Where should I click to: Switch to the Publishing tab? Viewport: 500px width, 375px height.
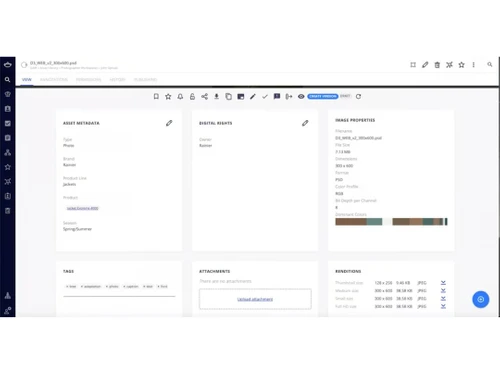tap(145, 79)
